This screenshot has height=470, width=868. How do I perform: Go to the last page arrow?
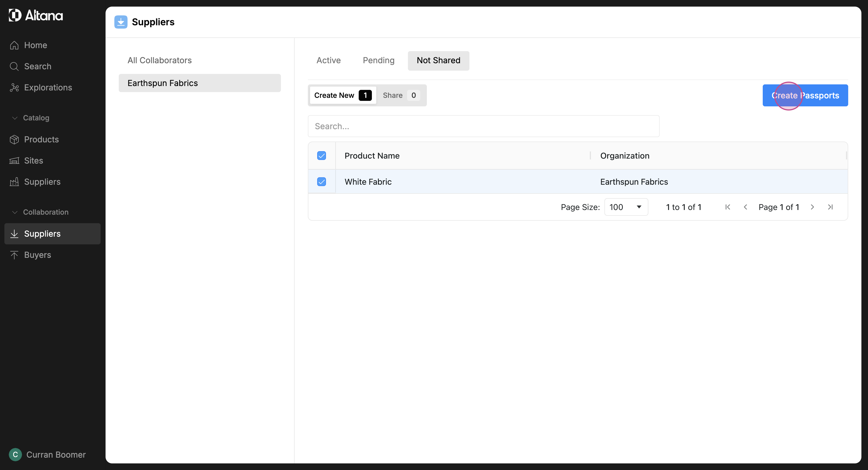point(830,207)
